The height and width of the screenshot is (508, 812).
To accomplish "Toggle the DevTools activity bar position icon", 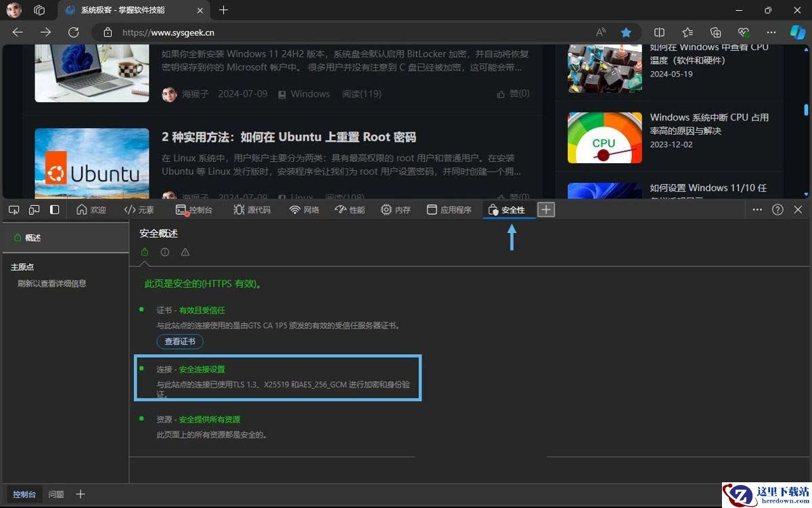I will [55, 210].
